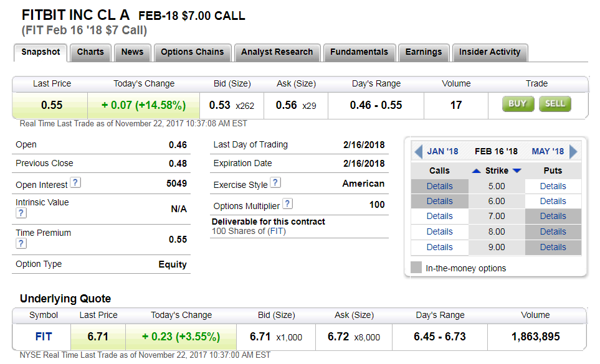600x364 pixels.
Task: Open help icon next to Exercise Style
Action: [275, 182]
